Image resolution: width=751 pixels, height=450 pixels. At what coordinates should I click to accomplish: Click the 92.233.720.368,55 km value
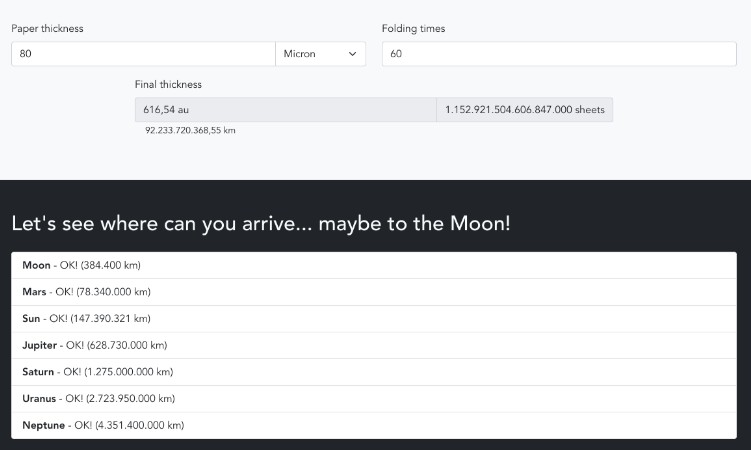[x=190, y=130]
